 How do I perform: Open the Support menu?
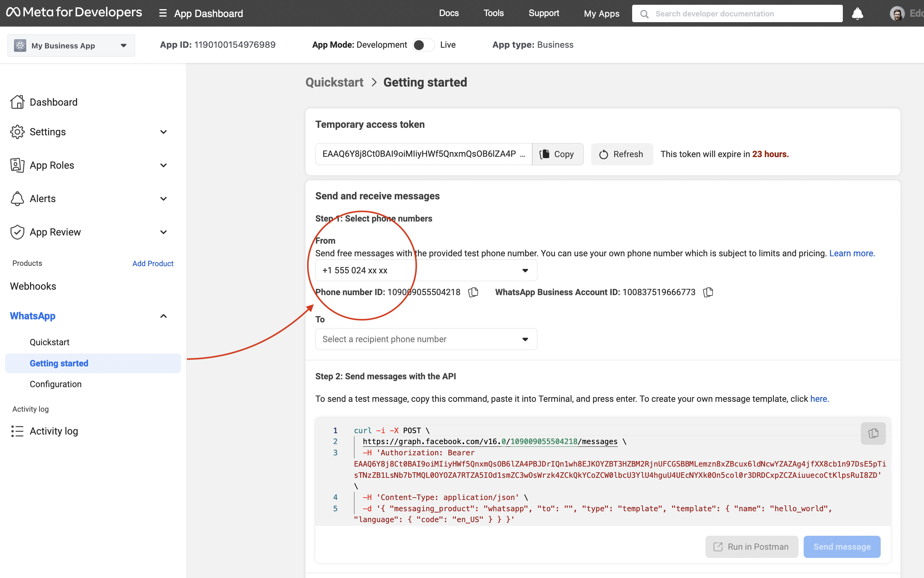point(544,13)
